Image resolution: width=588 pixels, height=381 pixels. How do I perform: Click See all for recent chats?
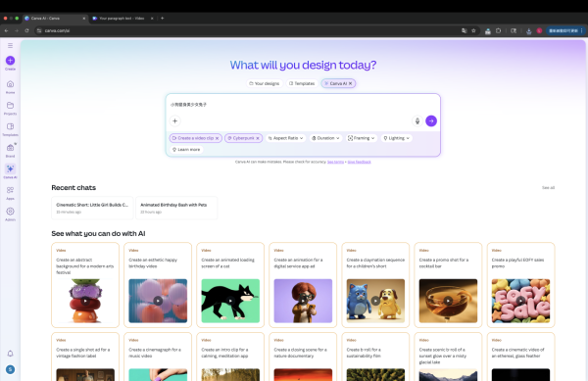pyautogui.click(x=548, y=188)
